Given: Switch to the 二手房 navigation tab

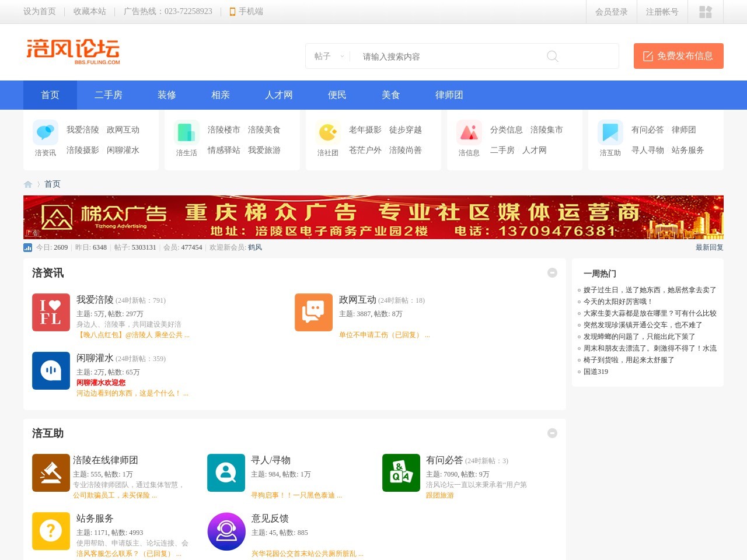Looking at the screenshot, I should (109, 95).
